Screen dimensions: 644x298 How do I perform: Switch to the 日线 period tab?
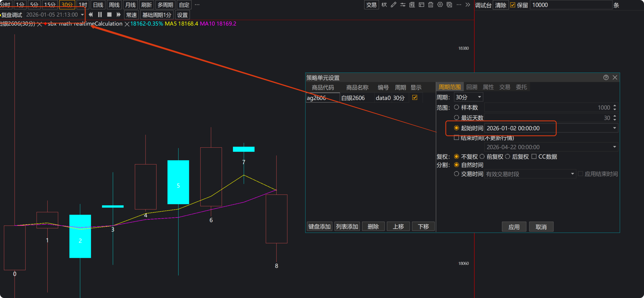(98, 5)
